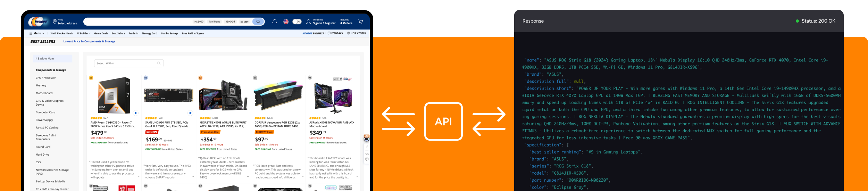Play video for Samsung 990 PRO SSD
The image size is (868, 191).
(x=190, y=113)
